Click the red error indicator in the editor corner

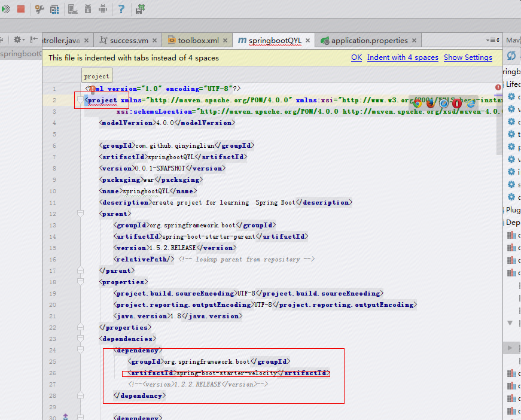click(x=499, y=87)
